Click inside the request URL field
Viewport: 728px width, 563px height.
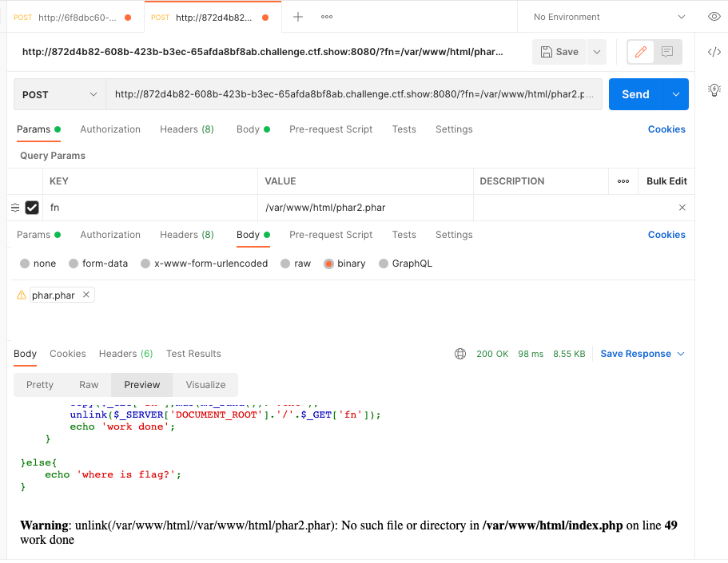356,93
